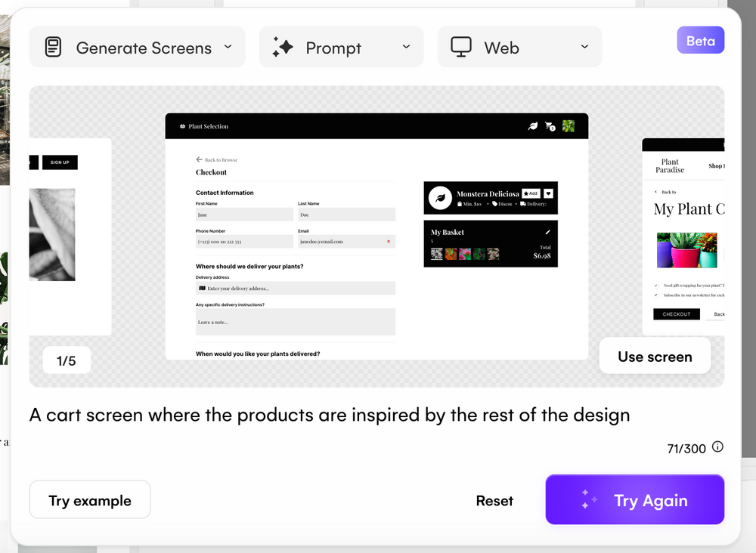Open the shopping cart icon with badge
The image size is (756, 553).
point(550,126)
